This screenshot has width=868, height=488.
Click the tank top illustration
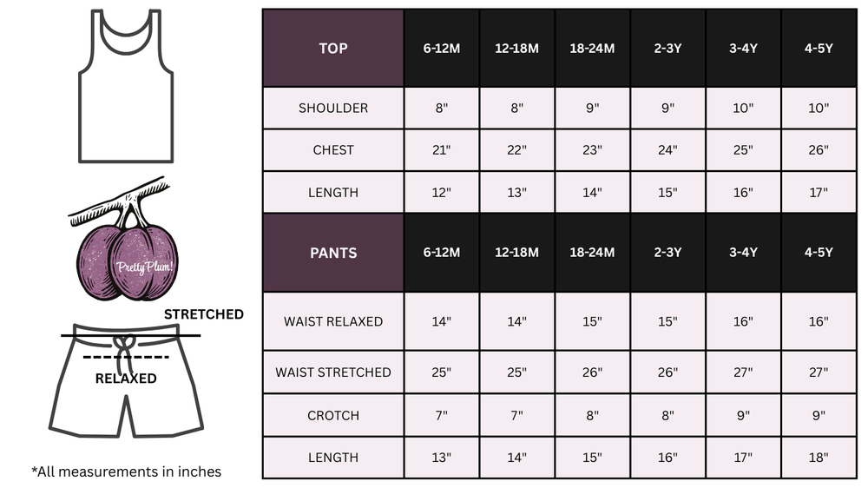(x=126, y=87)
